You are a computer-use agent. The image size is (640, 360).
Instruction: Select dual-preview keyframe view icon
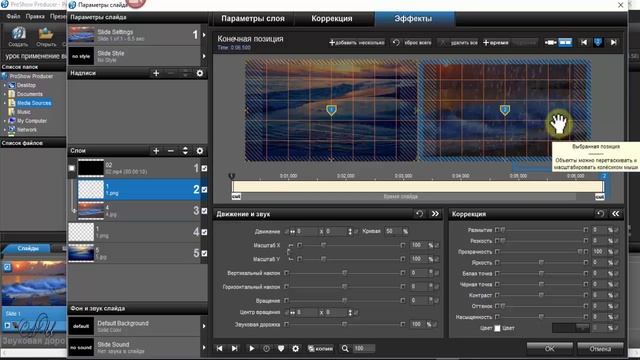pyautogui.click(x=565, y=42)
